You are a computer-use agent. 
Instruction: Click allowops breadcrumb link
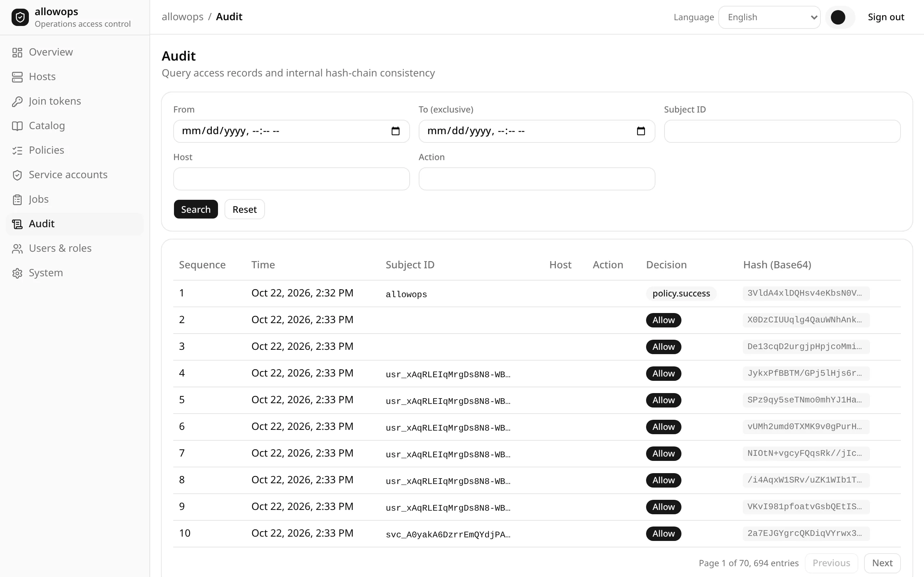(x=183, y=17)
